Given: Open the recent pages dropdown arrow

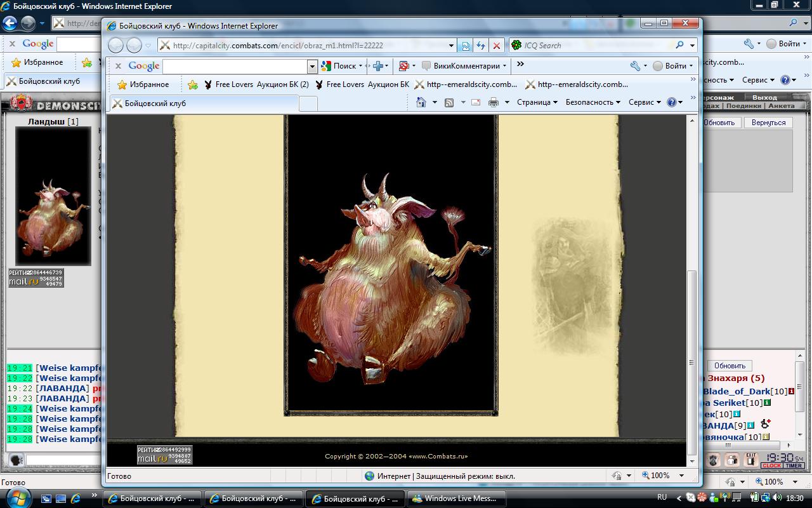Looking at the screenshot, I should (148, 46).
